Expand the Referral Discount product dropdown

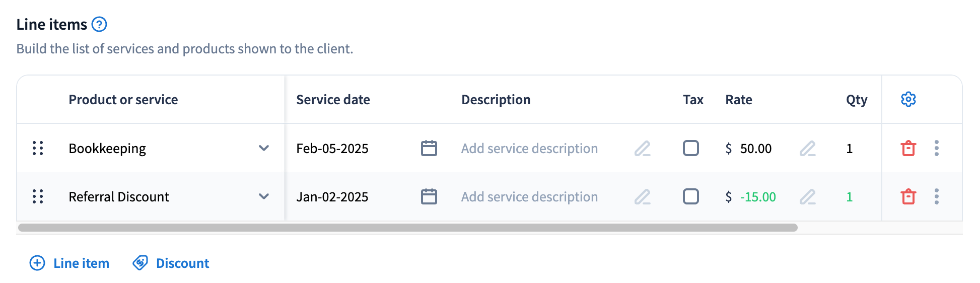(x=263, y=196)
